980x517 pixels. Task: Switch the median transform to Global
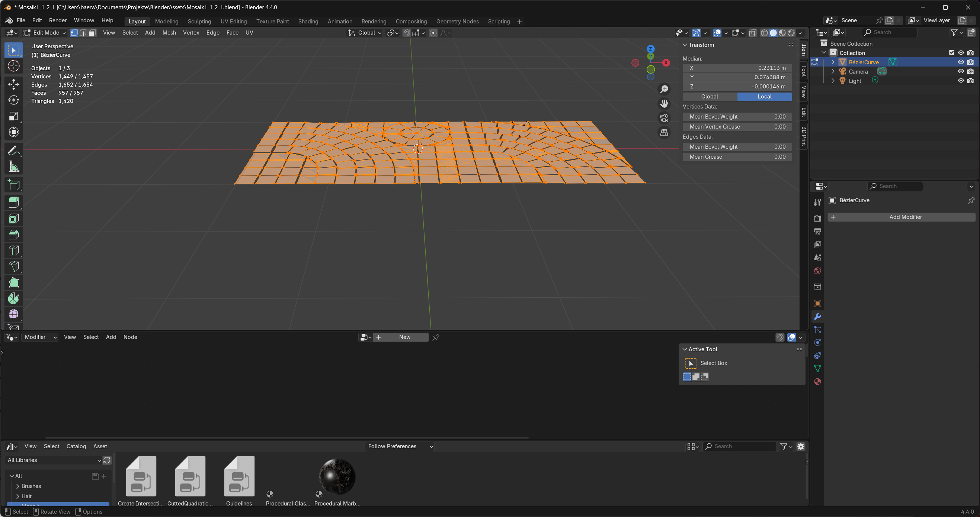point(710,97)
